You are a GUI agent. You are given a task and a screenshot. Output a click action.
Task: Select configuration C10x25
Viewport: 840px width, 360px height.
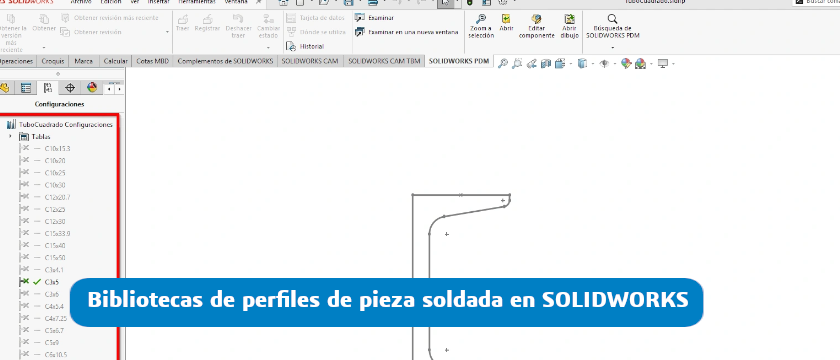55,173
